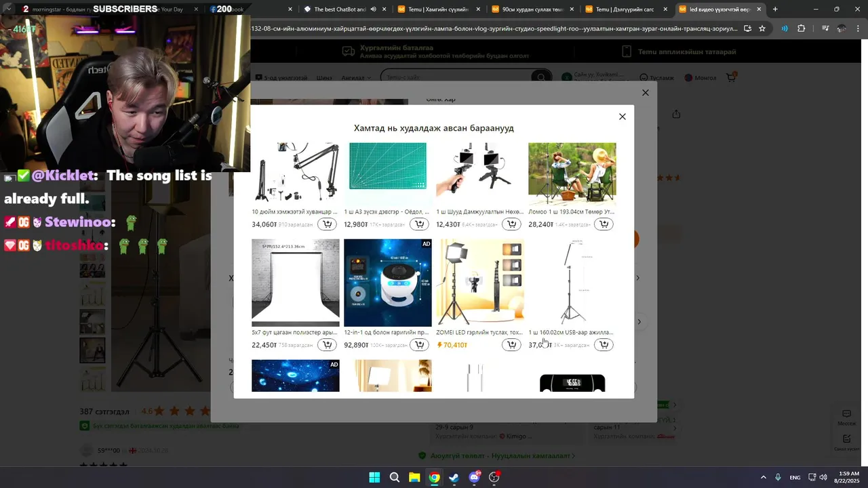This screenshot has height=488, width=868.
Task: Open the tall light stand product image
Action: 572,283
